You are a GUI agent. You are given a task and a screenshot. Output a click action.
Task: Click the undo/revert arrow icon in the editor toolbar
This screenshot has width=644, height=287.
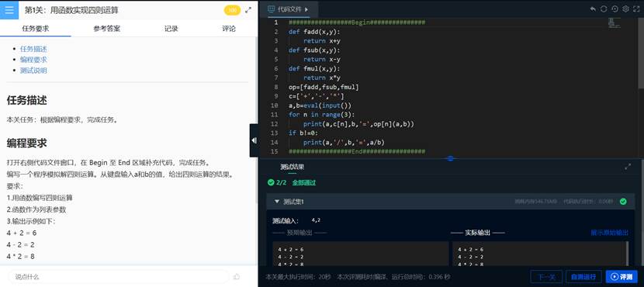pos(593,9)
